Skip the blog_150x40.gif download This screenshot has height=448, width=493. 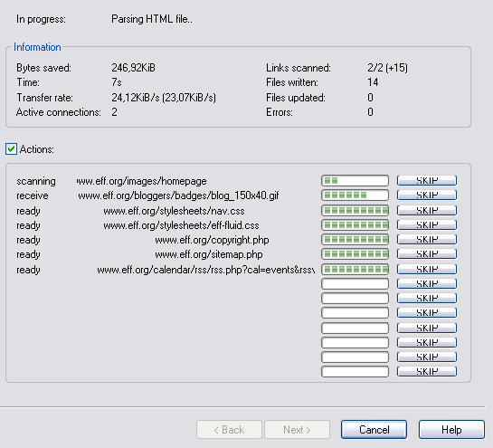427,195
